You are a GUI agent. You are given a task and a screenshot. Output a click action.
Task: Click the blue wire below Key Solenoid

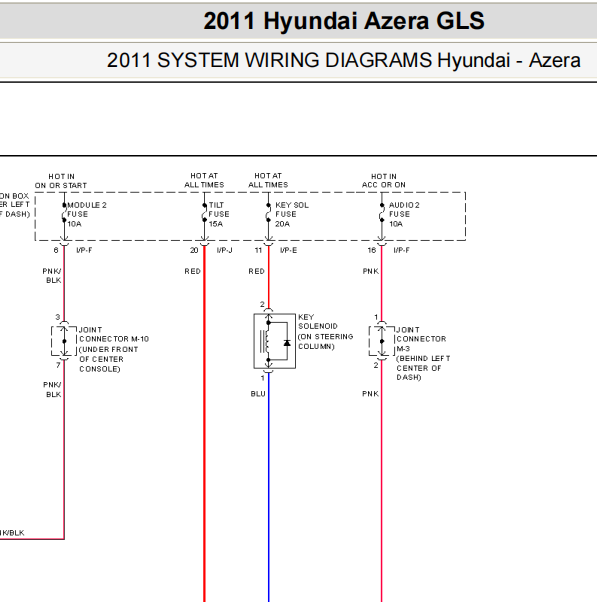click(269, 488)
